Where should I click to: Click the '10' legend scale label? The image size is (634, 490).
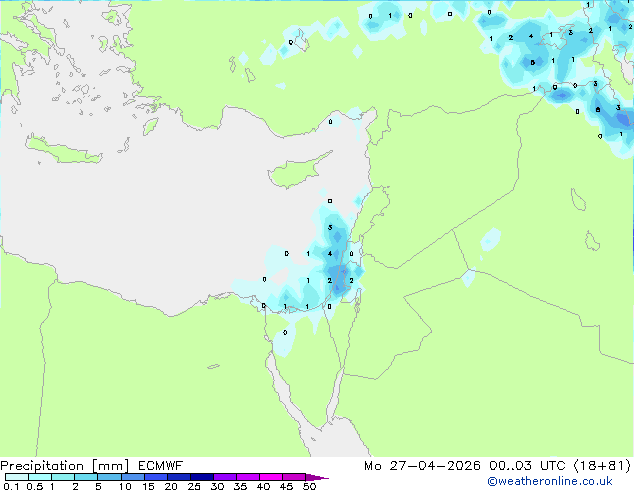[x=125, y=486]
